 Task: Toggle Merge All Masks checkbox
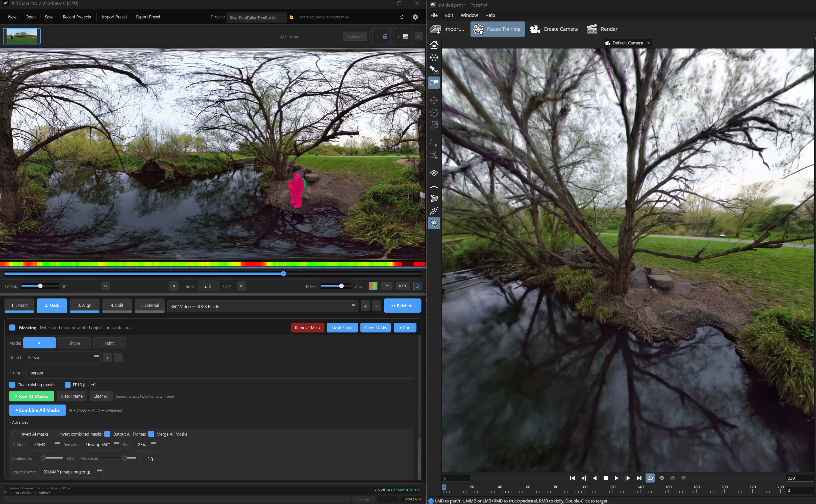[x=151, y=434]
